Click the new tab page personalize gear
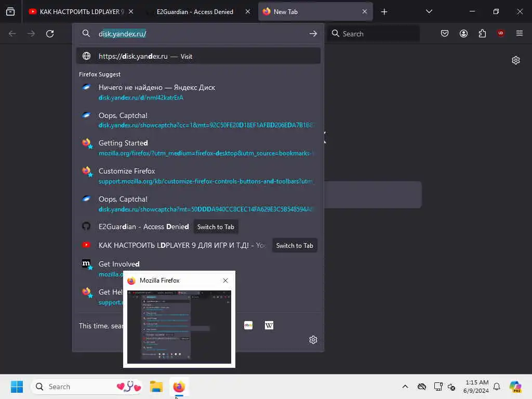The width and height of the screenshot is (532, 399). coord(516,60)
